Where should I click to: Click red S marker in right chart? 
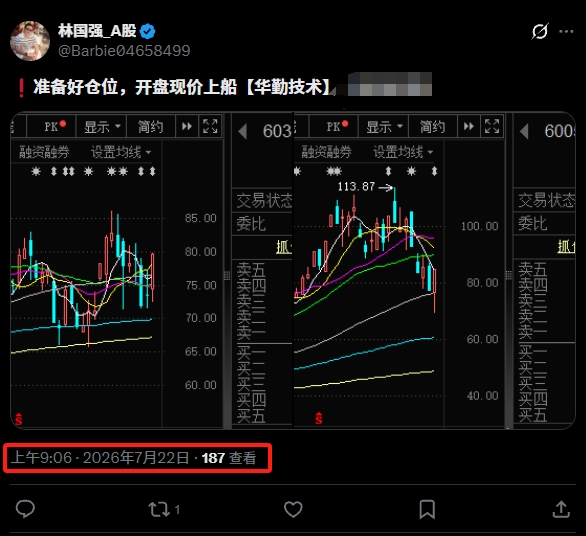318,418
